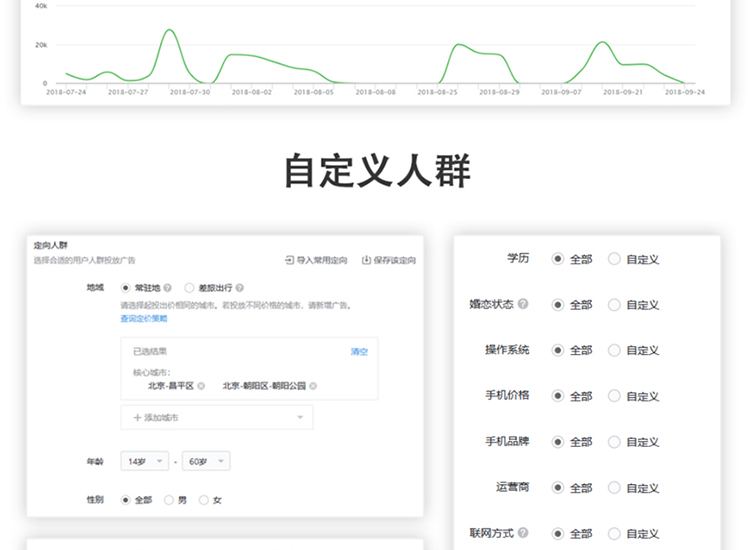
Task: Click help icon next to 差旅出行
Action: click(x=240, y=288)
